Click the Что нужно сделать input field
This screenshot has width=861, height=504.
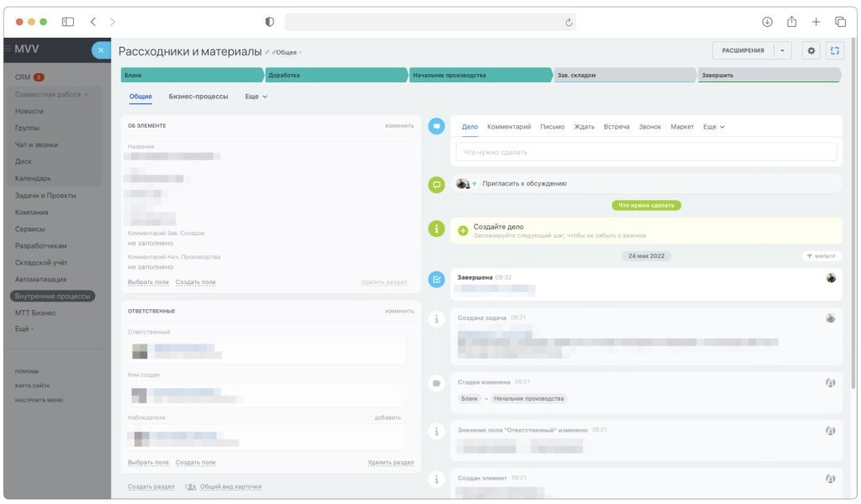pyautogui.click(x=647, y=152)
